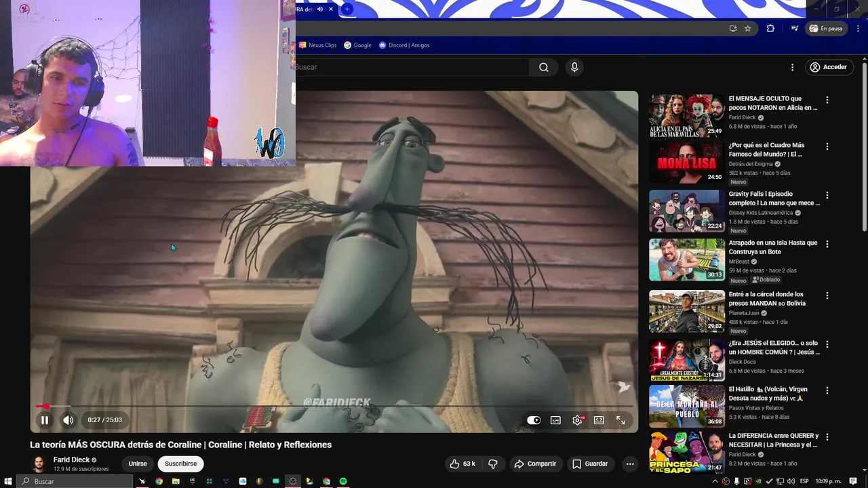Mute the video with the speaker icon
The height and width of the screenshot is (488, 868).
coord(68,420)
